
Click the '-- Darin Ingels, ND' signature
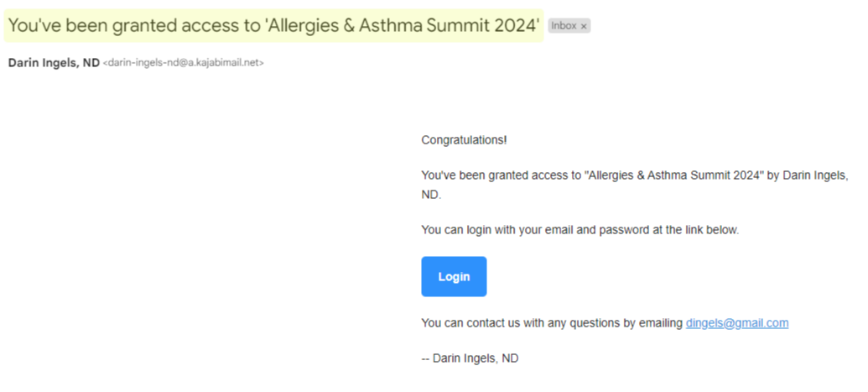tap(470, 358)
